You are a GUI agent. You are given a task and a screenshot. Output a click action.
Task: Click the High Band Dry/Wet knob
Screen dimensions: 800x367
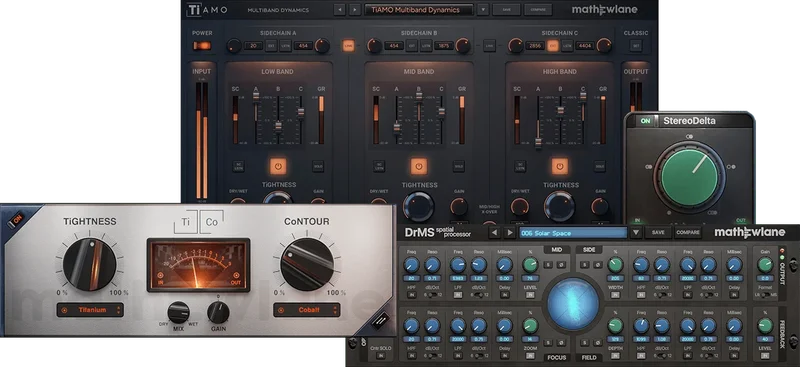519,207
